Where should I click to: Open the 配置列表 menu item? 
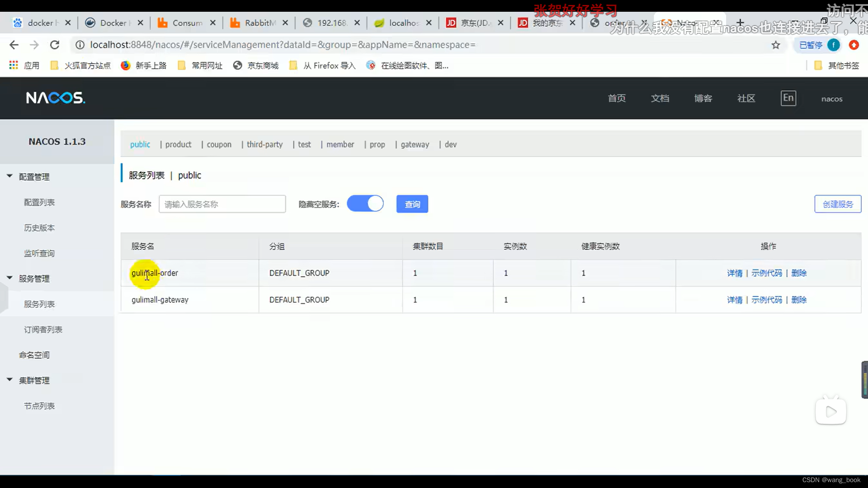pos(39,202)
